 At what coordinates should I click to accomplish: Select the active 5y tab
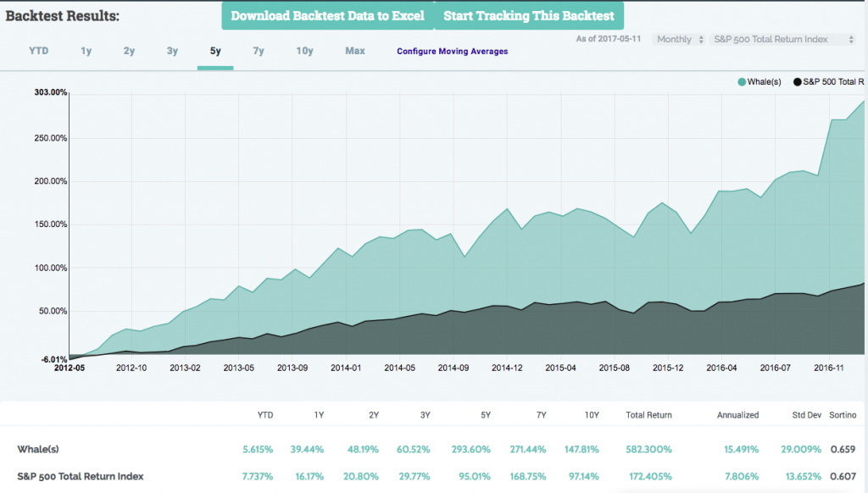coord(215,51)
